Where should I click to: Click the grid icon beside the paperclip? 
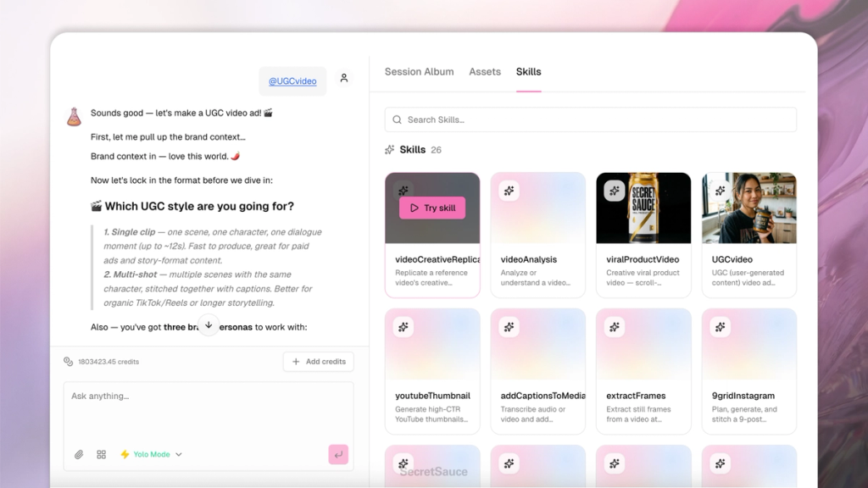101,454
